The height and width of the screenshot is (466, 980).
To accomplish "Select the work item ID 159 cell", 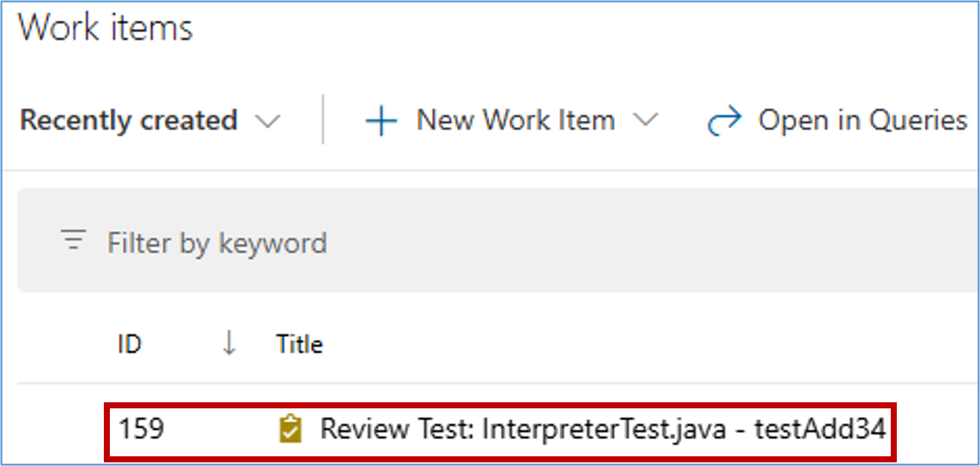I will 141,429.
